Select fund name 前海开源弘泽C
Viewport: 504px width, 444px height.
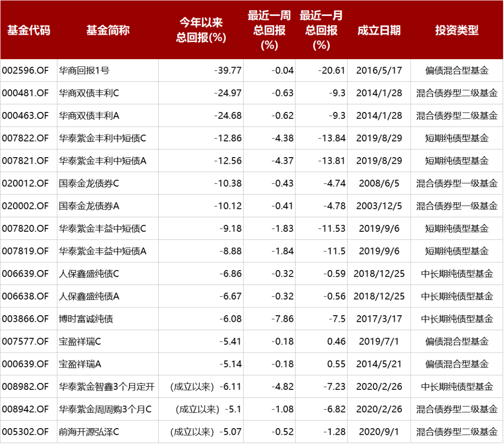click(89, 431)
